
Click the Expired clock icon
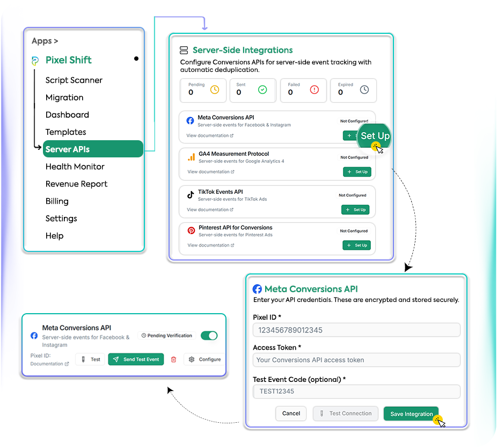coord(364,90)
